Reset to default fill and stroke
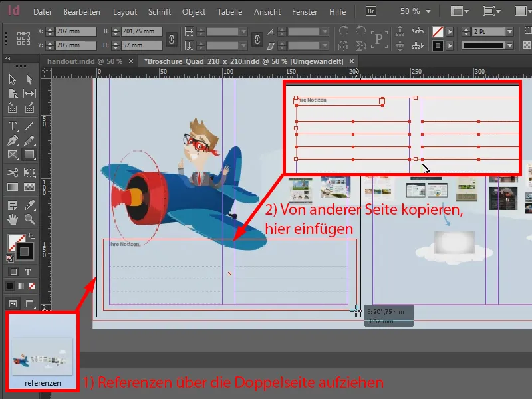Screen dimensions: 532x399 tap(10, 259)
